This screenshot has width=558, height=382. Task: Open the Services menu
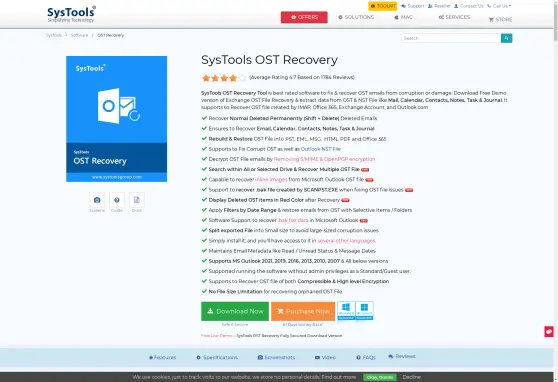[x=454, y=17]
